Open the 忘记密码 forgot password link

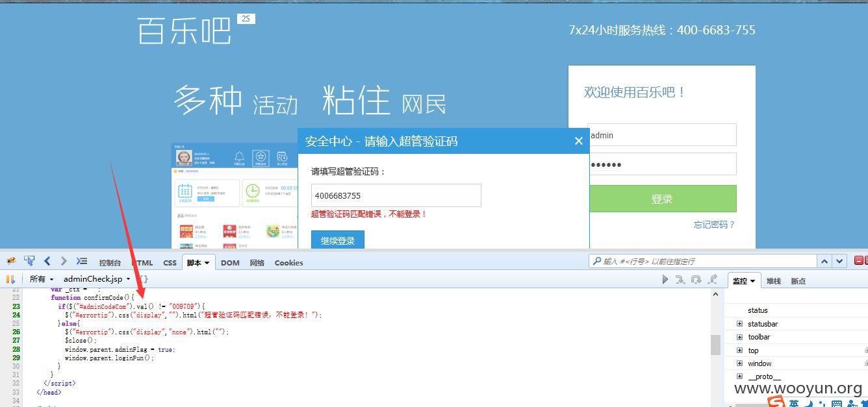pos(714,225)
